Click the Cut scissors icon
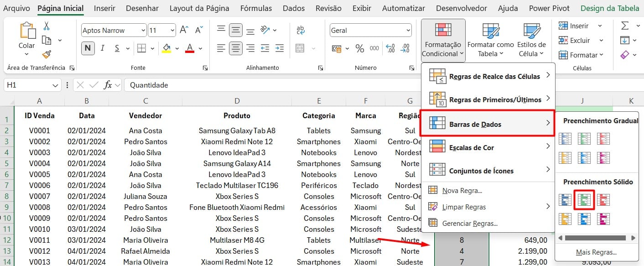Viewport: 644px width, 266px height. tap(47, 26)
